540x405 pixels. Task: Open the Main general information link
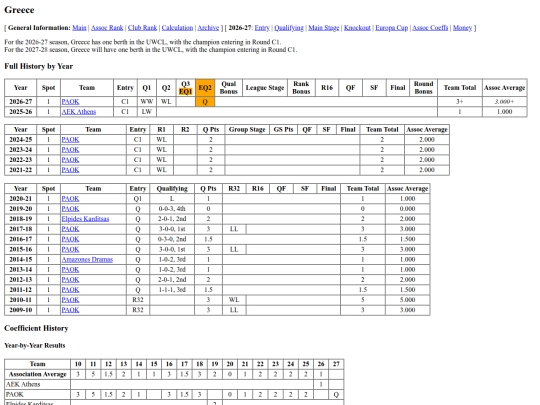pyautogui.click(x=79, y=28)
